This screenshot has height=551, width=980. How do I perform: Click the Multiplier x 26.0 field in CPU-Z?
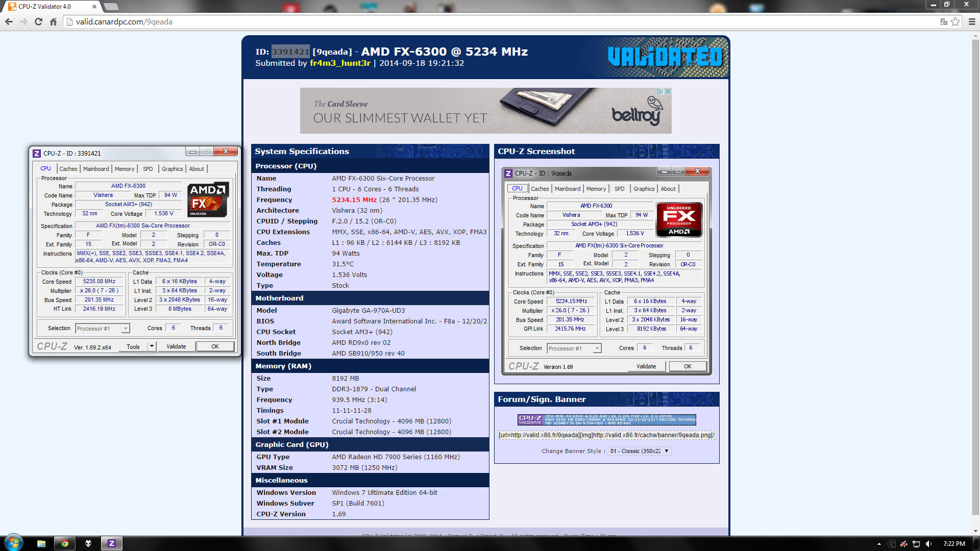(x=100, y=291)
